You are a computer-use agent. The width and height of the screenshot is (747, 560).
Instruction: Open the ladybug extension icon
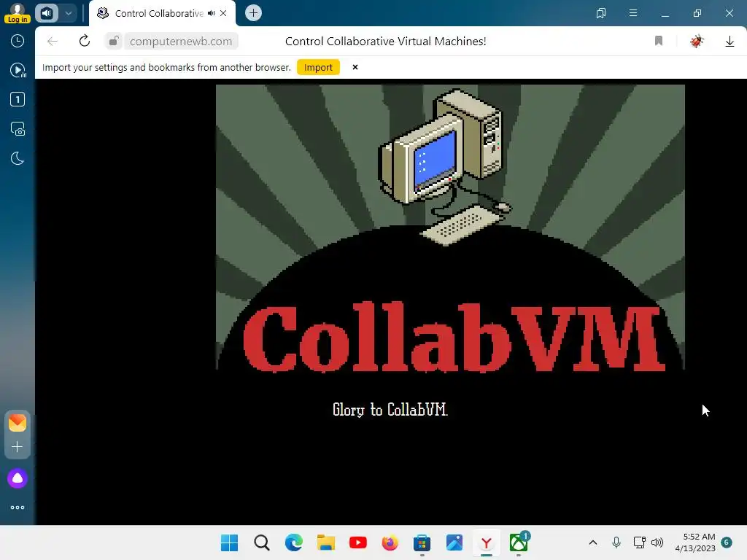click(x=697, y=41)
